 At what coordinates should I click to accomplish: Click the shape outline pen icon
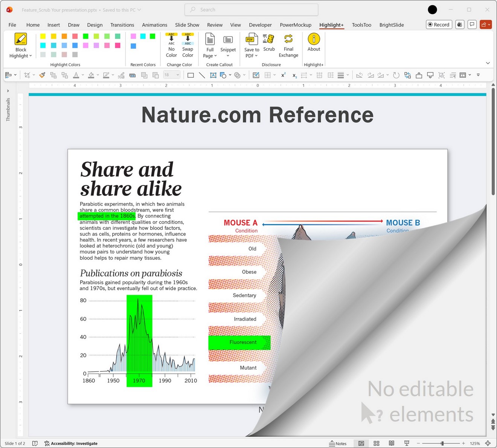point(106,75)
